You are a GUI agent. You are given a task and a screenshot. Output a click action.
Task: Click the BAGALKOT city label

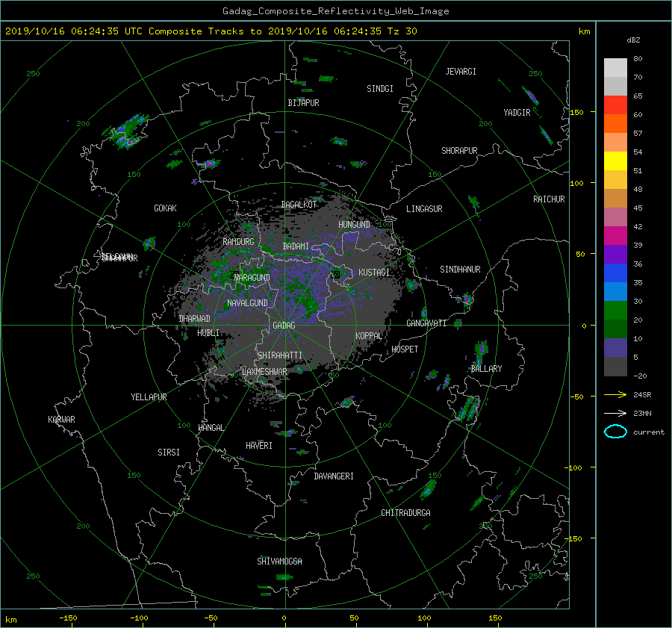pos(299,205)
